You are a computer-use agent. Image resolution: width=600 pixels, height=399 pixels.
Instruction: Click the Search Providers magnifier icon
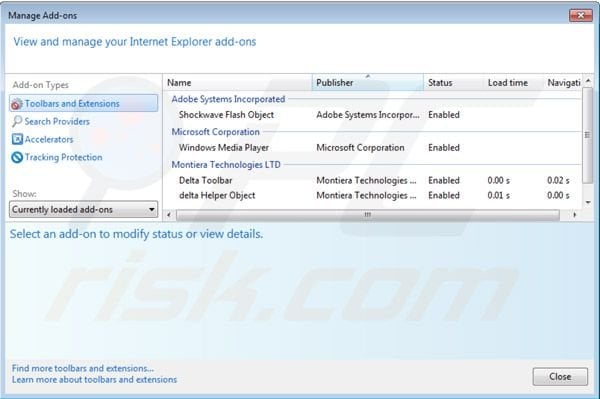coord(17,121)
